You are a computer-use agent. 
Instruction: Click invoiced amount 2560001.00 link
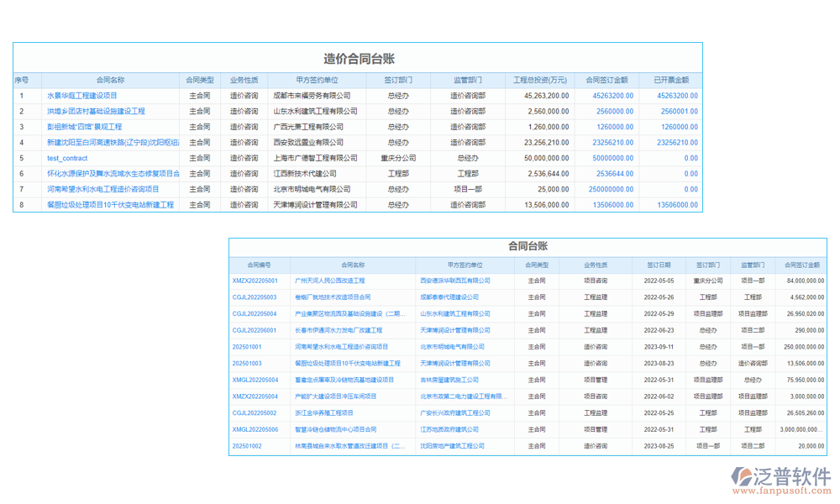coord(679,111)
